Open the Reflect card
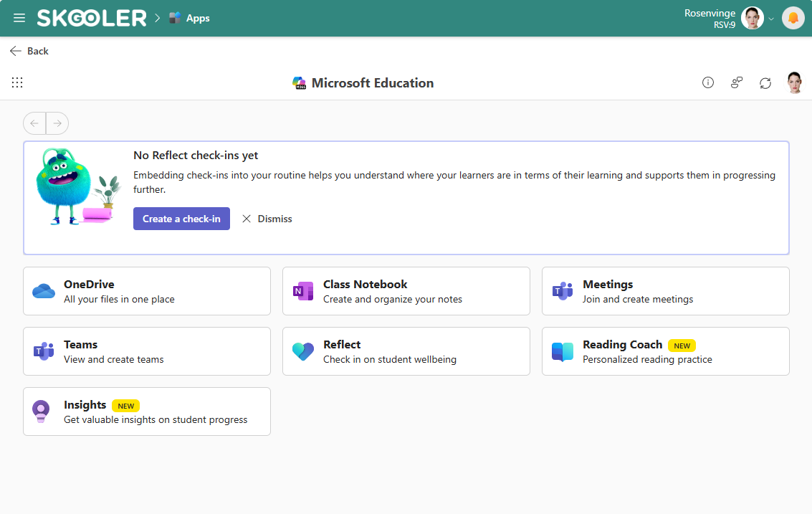The height and width of the screenshot is (514, 812). pyautogui.click(x=406, y=351)
